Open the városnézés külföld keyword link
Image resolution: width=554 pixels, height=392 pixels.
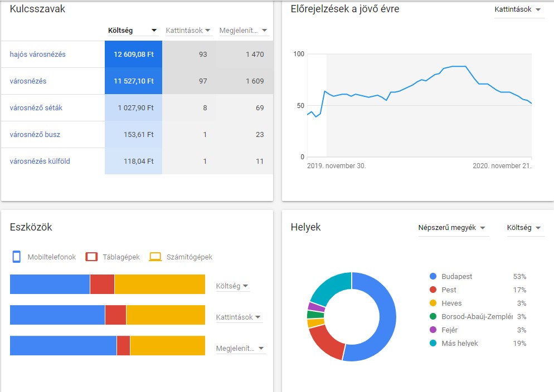coord(40,161)
